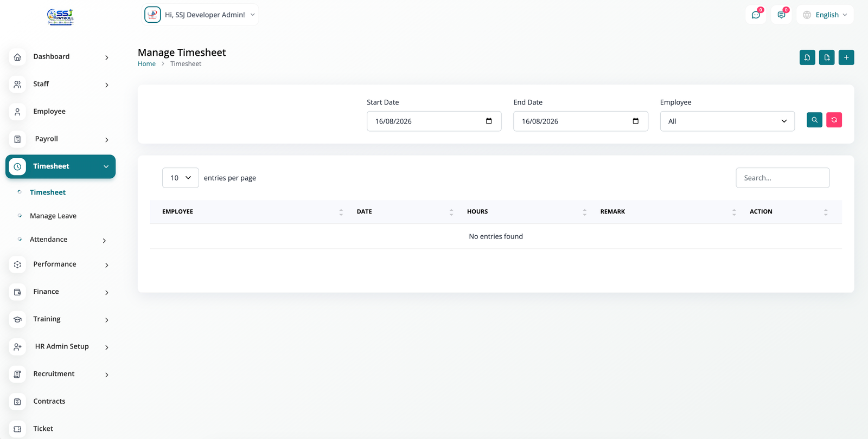Viewport: 868px width, 439px height.
Task: Click the Employee person icon
Action: pos(17,112)
